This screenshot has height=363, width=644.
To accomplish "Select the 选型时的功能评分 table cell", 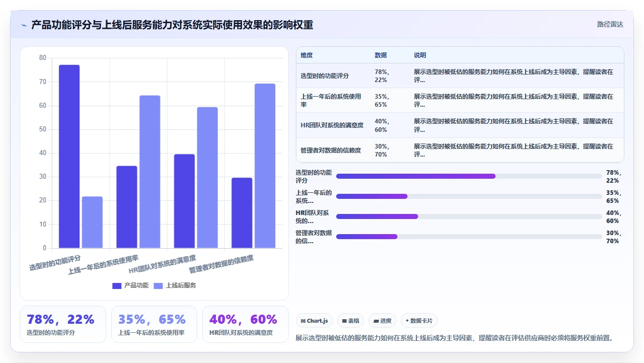I will tap(334, 76).
